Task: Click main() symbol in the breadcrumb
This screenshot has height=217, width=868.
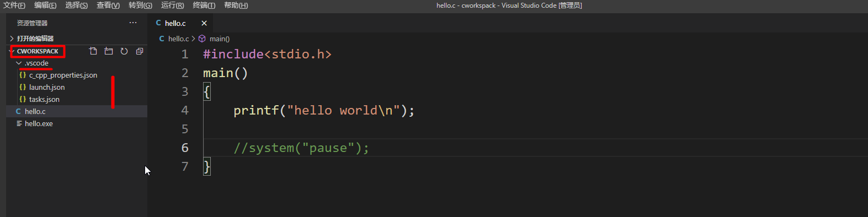Action: 220,39
